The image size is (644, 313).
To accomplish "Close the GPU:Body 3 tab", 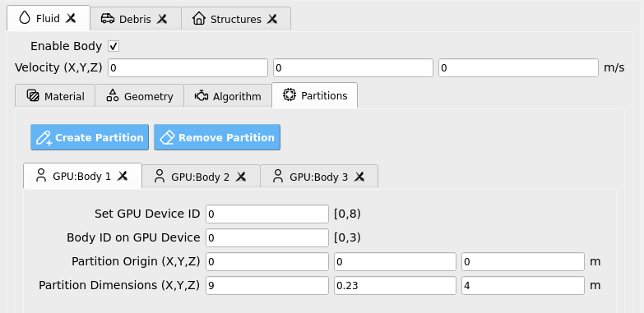I will pyautogui.click(x=359, y=177).
